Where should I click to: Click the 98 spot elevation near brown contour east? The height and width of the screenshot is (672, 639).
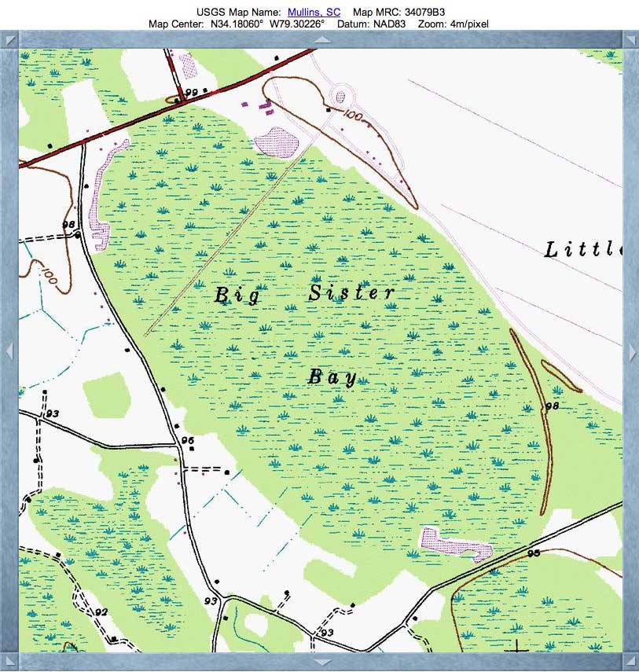tap(552, 406)
